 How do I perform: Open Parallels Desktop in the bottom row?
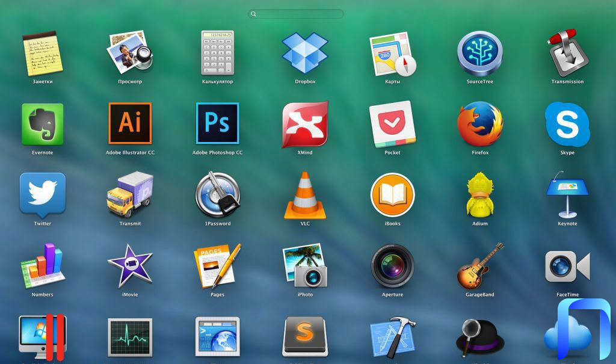click(43, 338)
